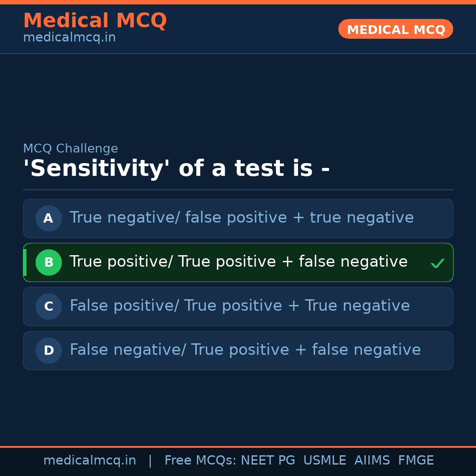
Task: Click the orange MEDICAL MCQ badge
Action: (396, 29)
